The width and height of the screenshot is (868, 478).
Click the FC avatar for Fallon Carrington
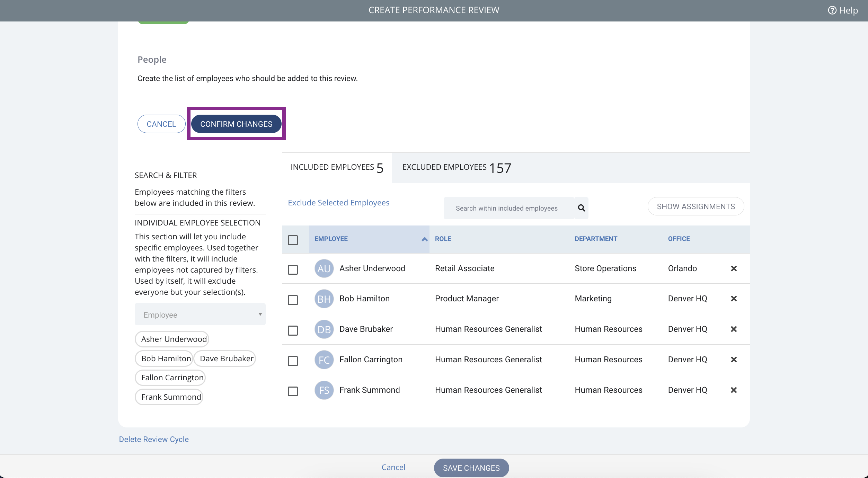pyautogui.click(x=324, y=360)
